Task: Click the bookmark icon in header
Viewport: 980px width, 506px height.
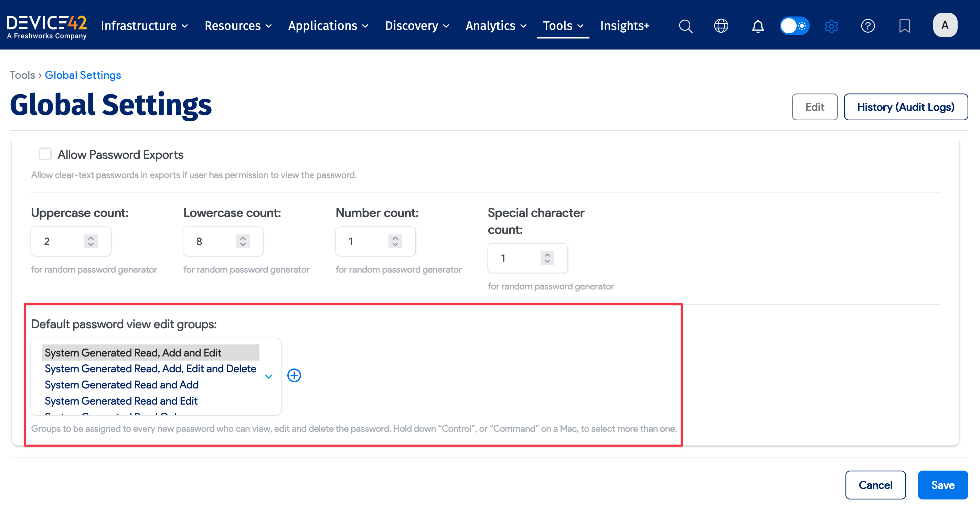Action: (x=904, y=26)
